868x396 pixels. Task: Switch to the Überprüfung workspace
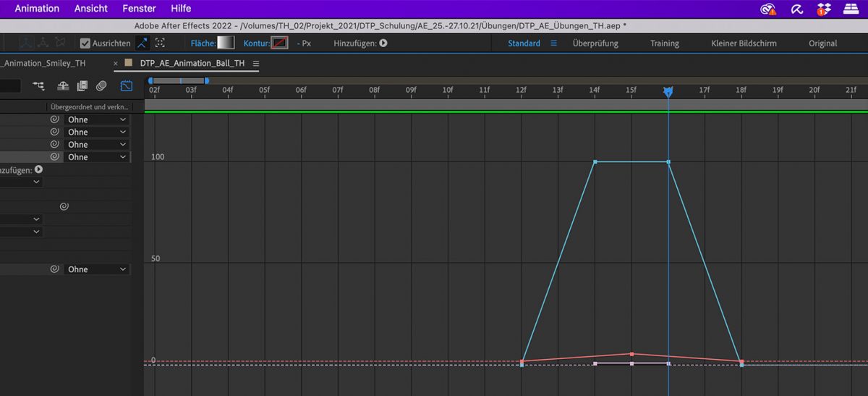[x=595, y=43]
